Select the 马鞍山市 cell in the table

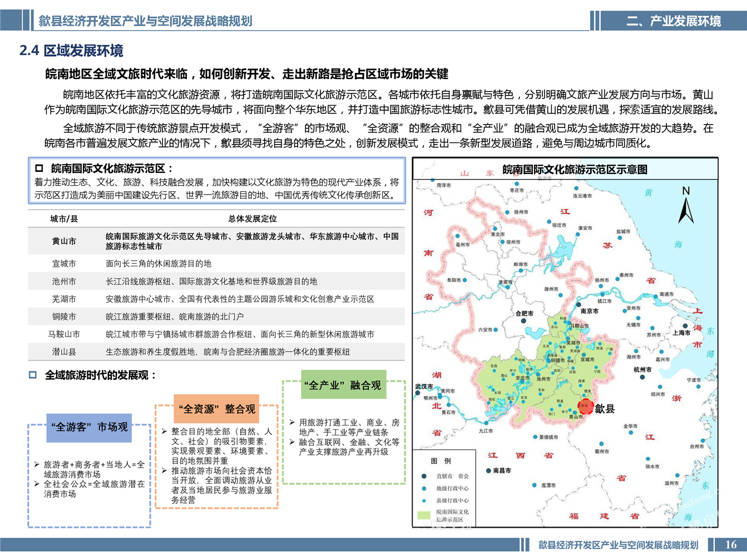[64, 334]
